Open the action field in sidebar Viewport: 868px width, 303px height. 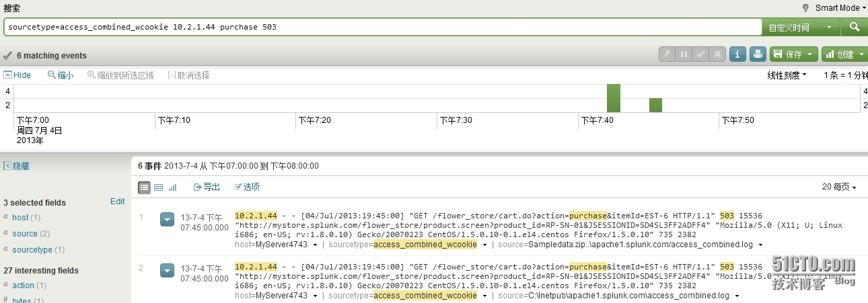click(23, 286)
